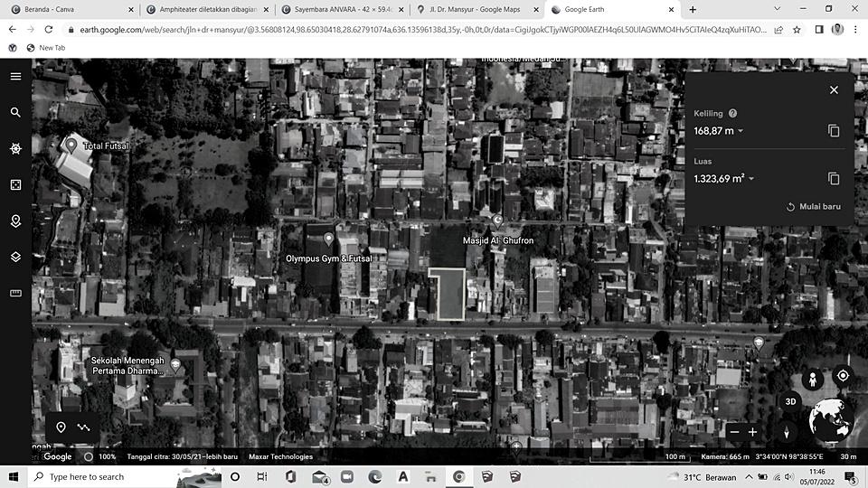Click the address bar URL
This screenshot has height=488, width=868.
click(423, 30)
